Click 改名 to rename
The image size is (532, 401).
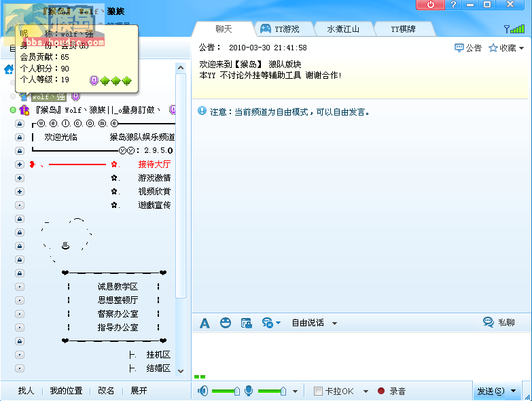click(106, 391)
